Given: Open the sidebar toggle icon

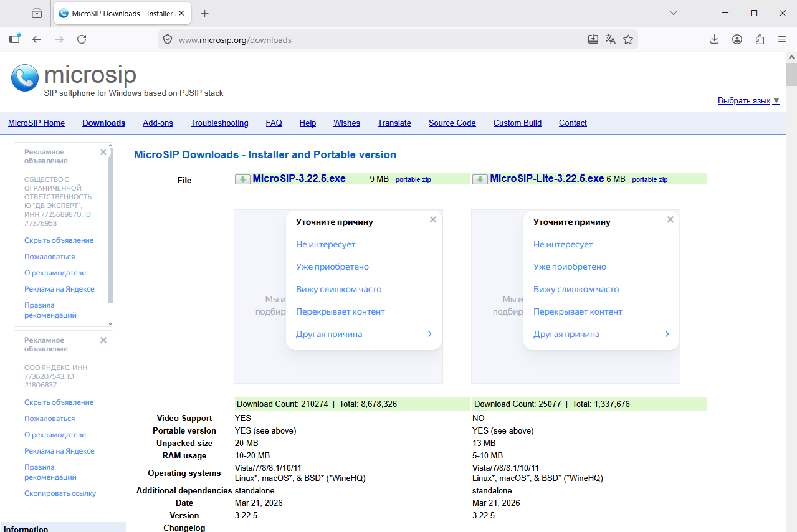Looking at the screenshot, I should [x=15, y=39].
